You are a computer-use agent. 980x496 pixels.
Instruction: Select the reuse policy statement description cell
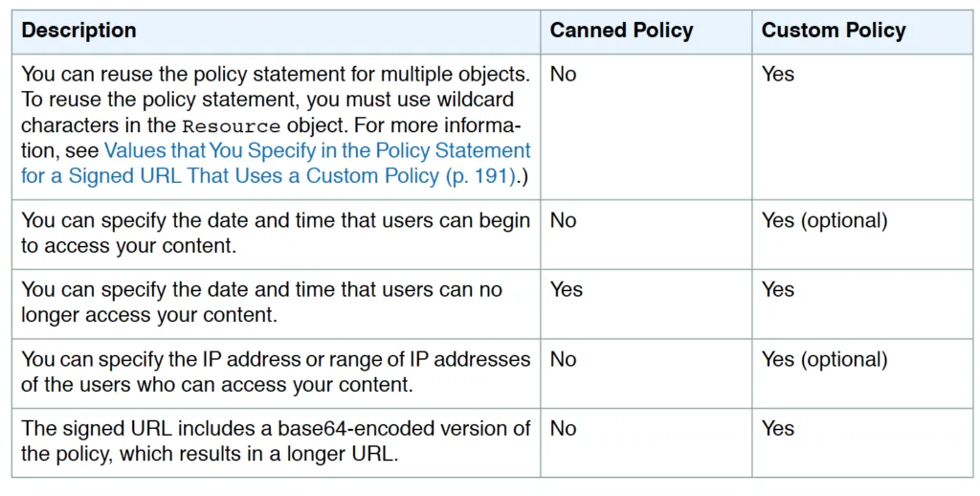pyautogui.click(x=276, y=125)
